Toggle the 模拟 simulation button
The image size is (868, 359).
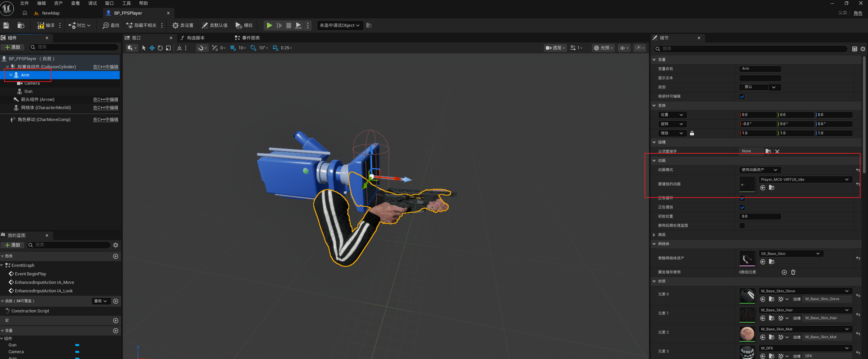point(244,25)
